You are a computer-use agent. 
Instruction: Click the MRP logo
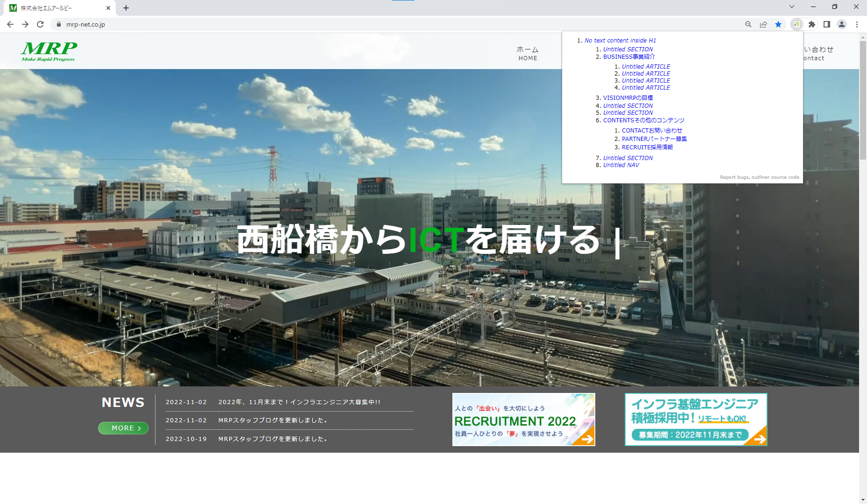[49, 51]
